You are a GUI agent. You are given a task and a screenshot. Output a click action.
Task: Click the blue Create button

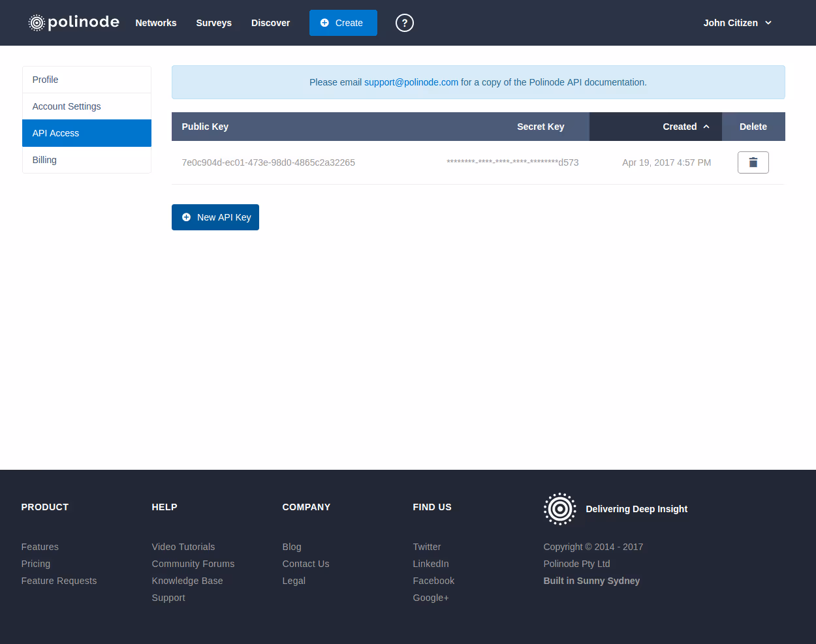pos(343,23)
